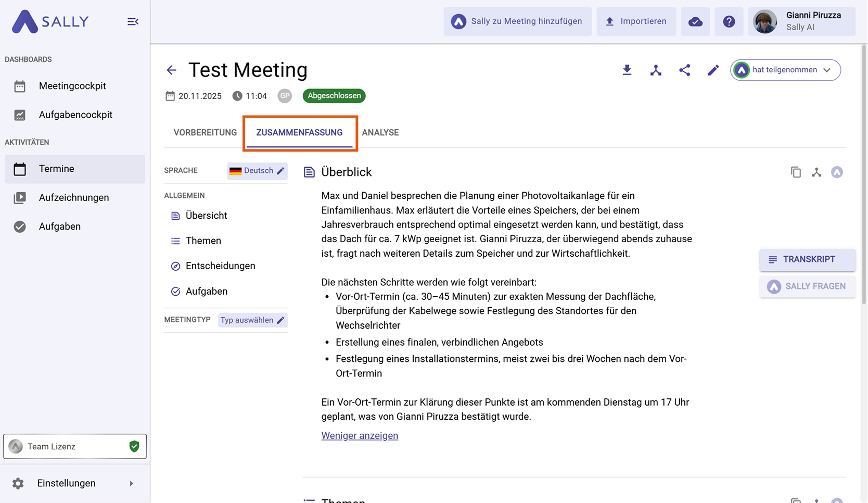
Task: Click the share icon in meeting header
Action: click(x=684, y=70)
